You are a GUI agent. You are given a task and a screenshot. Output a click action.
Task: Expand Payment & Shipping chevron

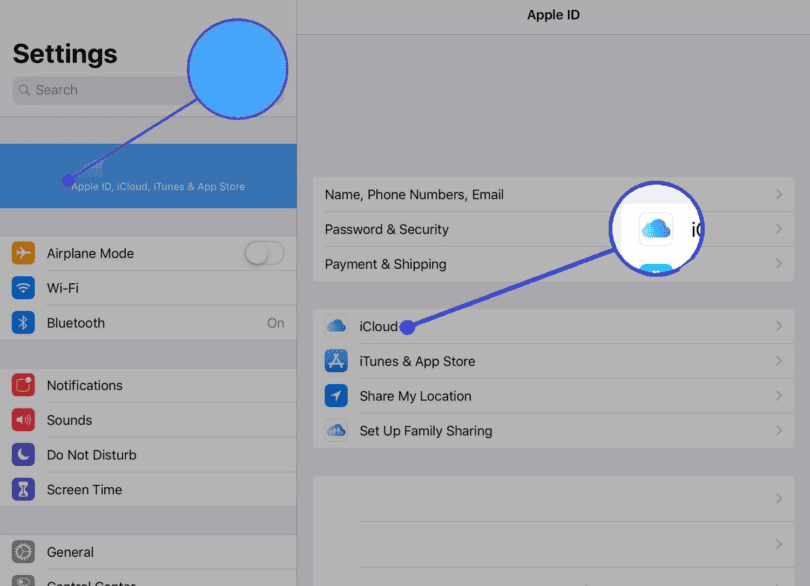[x=778, y=264]
